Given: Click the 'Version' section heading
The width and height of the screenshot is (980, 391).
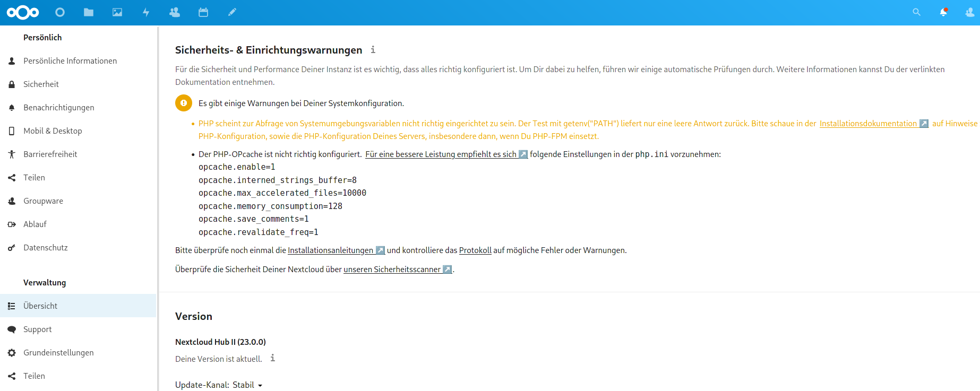Looking at the screenshot, I should point(194,316).
